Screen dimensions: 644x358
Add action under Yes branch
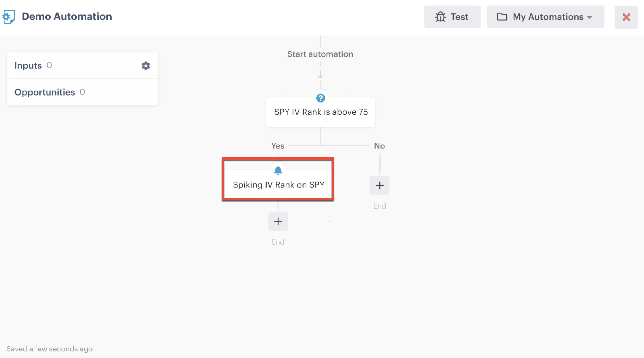(278, 221)
